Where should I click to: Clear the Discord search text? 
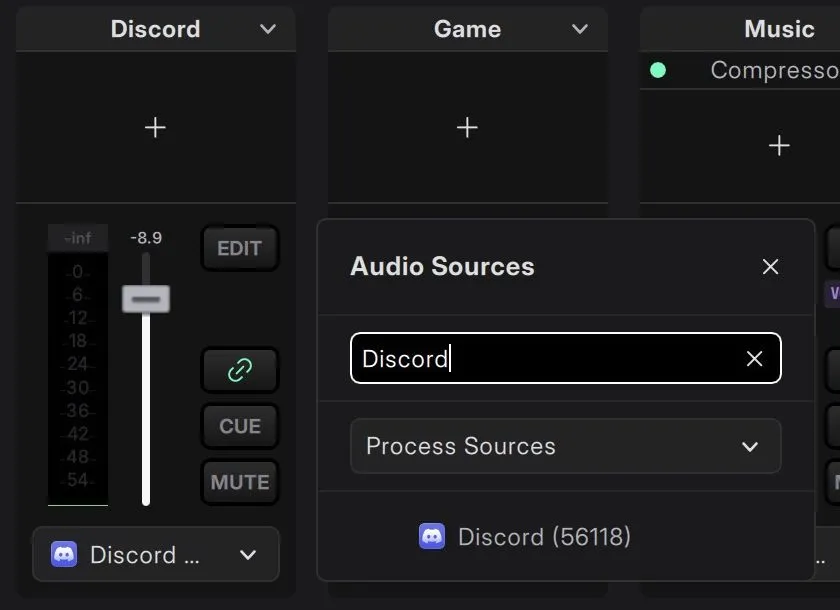click(754, 358)
